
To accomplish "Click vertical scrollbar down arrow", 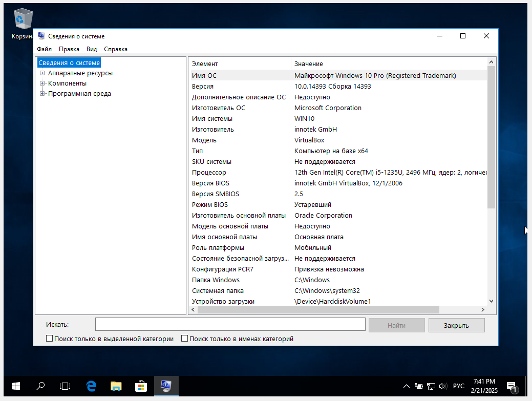I will click(x=491, y=301).
